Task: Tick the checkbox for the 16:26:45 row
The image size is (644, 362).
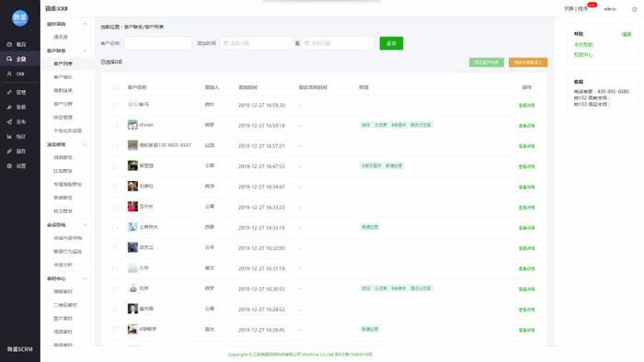Action: tap(115, 330)
